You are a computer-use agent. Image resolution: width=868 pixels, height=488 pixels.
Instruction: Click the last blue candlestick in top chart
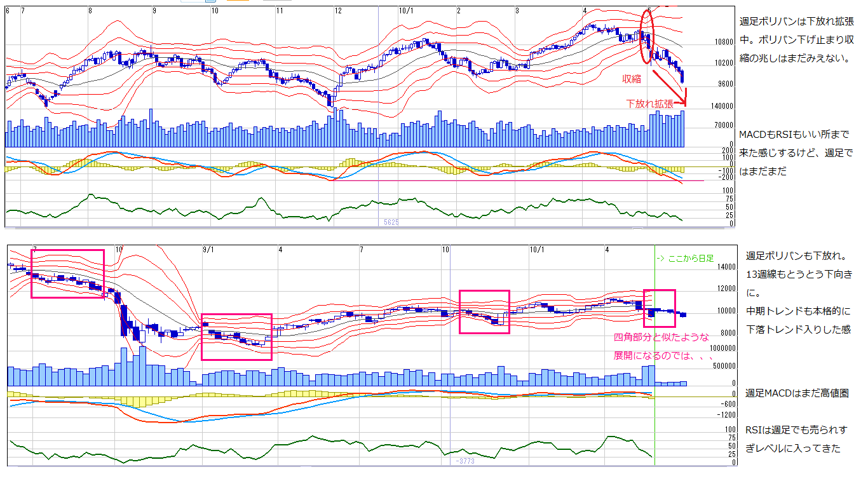pos(682,77)
